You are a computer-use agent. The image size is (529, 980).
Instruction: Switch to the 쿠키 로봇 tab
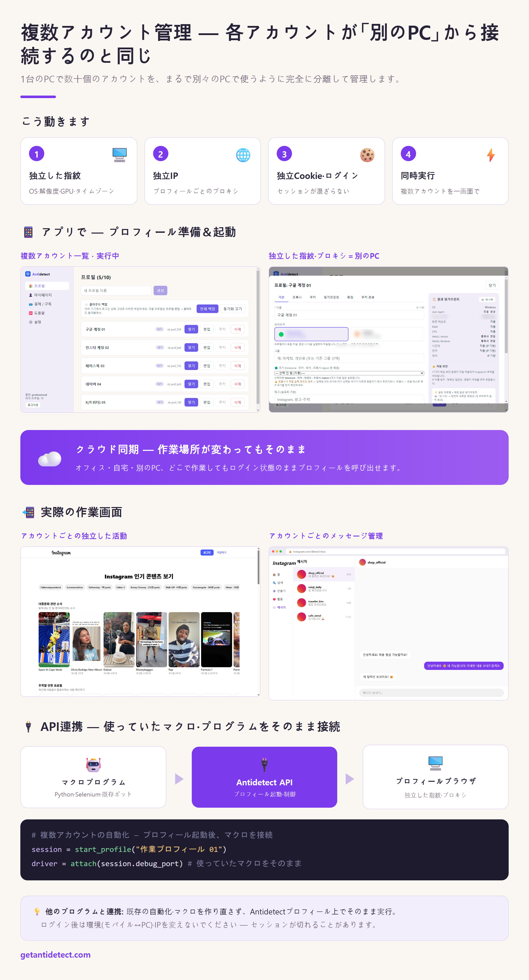pos(368,297)
